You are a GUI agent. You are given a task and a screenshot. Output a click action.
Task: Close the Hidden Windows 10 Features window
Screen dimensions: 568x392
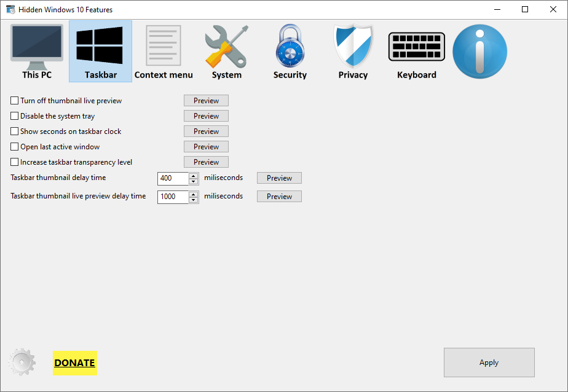coord(553,9)
